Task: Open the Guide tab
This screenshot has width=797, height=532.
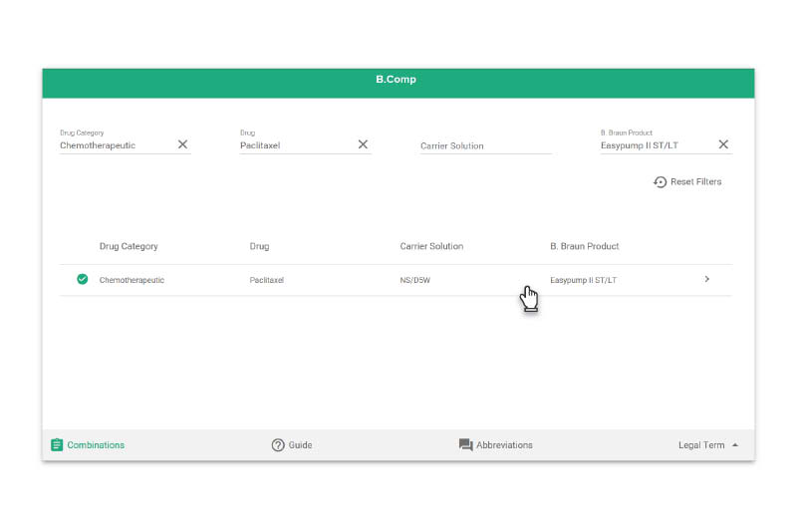Action: coord(292,445)
